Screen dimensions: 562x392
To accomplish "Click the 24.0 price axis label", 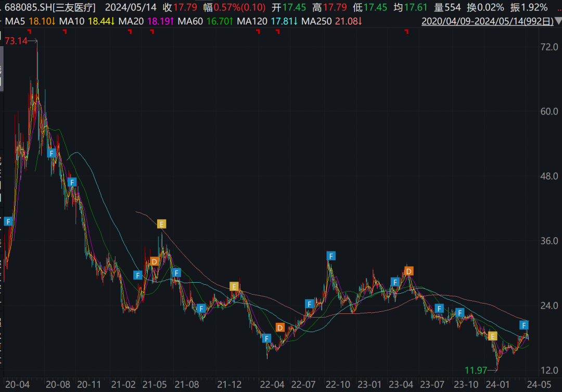I will tap(549, 306).
